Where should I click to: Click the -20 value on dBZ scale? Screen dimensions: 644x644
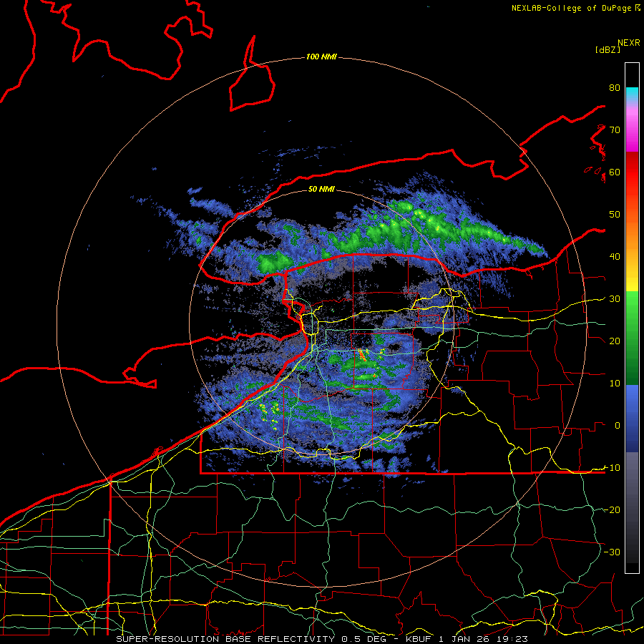[x=612, y=509]
